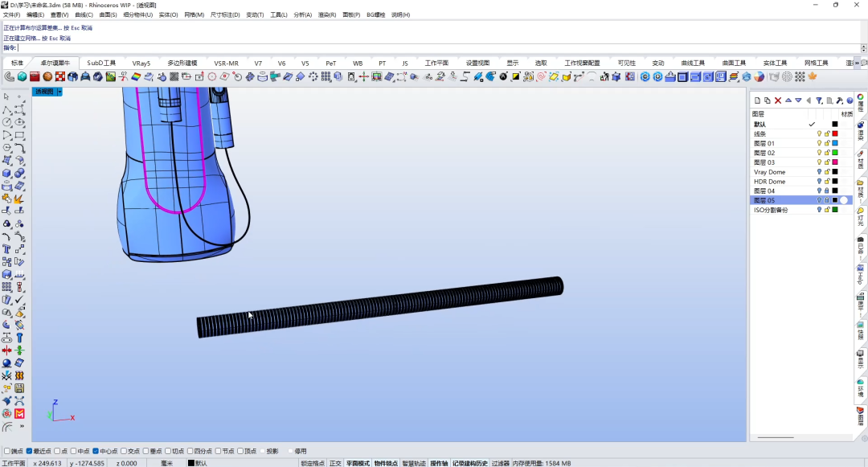Click the teal cube icon in toolbar
The height and width of the screenshot is (467, 868).
(22, 76)
